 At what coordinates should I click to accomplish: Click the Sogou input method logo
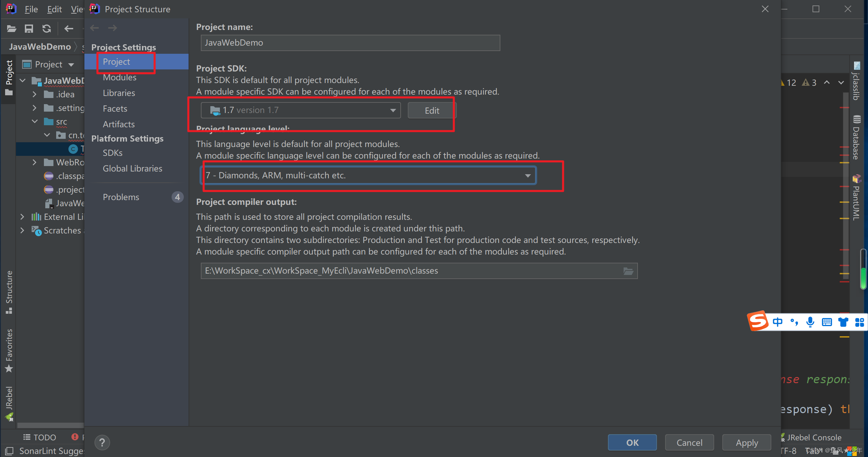tap(758, 321)
